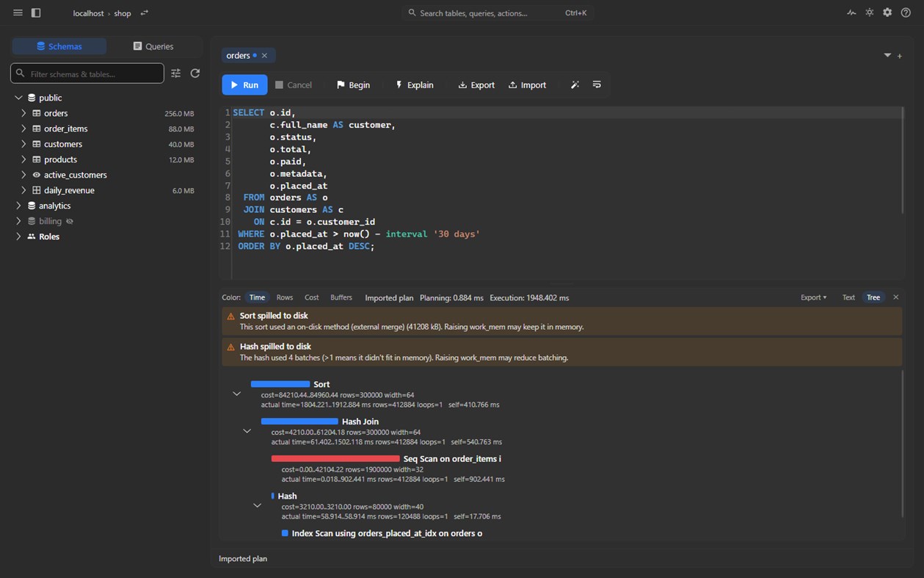Click the active_customers view eye icon

pyautogui.click(x=36, y=175)
